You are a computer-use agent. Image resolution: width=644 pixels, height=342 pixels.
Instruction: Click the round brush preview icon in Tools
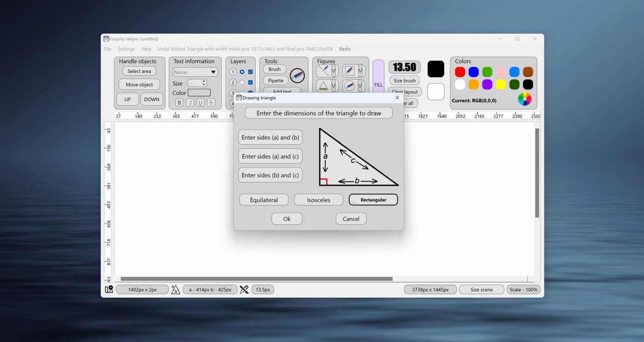pyautogui.click(x=297, y=75)
